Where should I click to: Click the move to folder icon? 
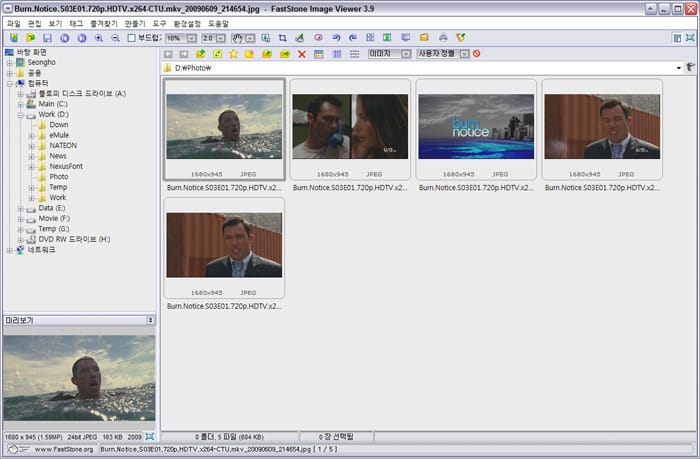click(284, 54)
